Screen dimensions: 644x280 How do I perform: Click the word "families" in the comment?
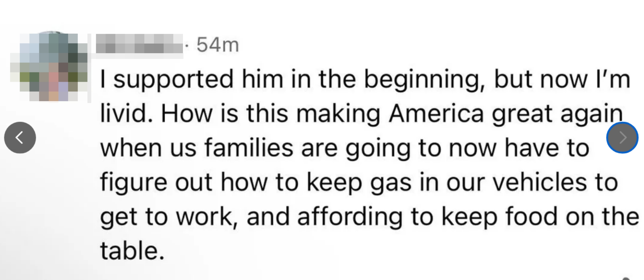(249, 148)
